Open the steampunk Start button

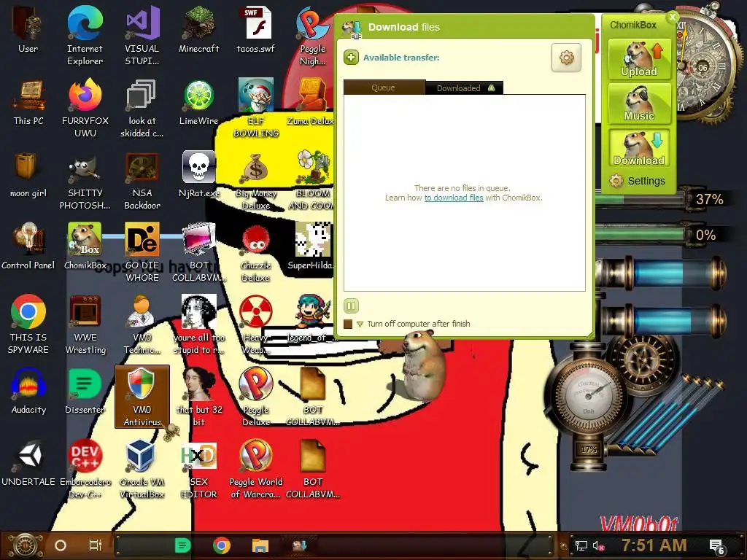(25, 545)
